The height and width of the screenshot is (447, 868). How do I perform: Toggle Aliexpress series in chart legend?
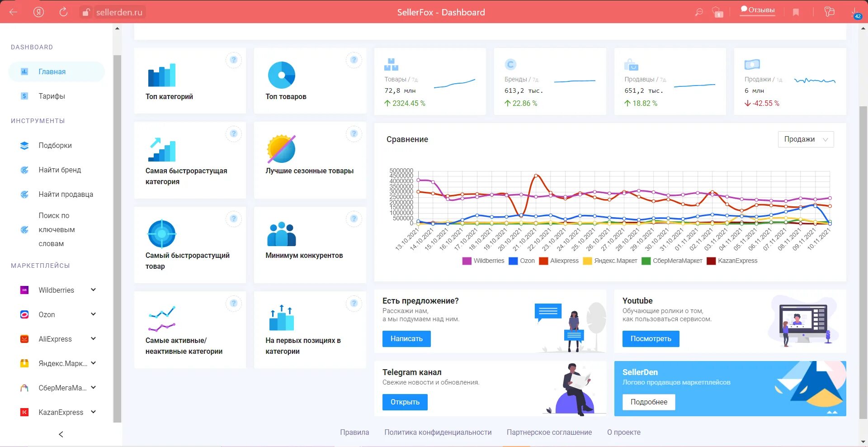click(558, 261)
